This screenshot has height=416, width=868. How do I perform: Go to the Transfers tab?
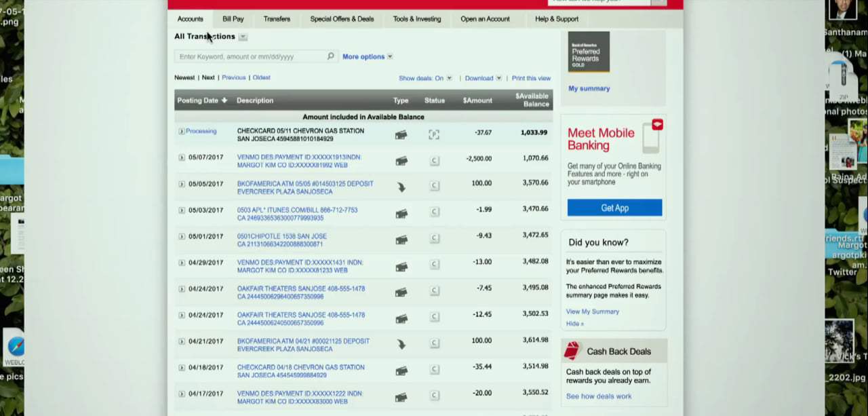click(x=277, y=19)
